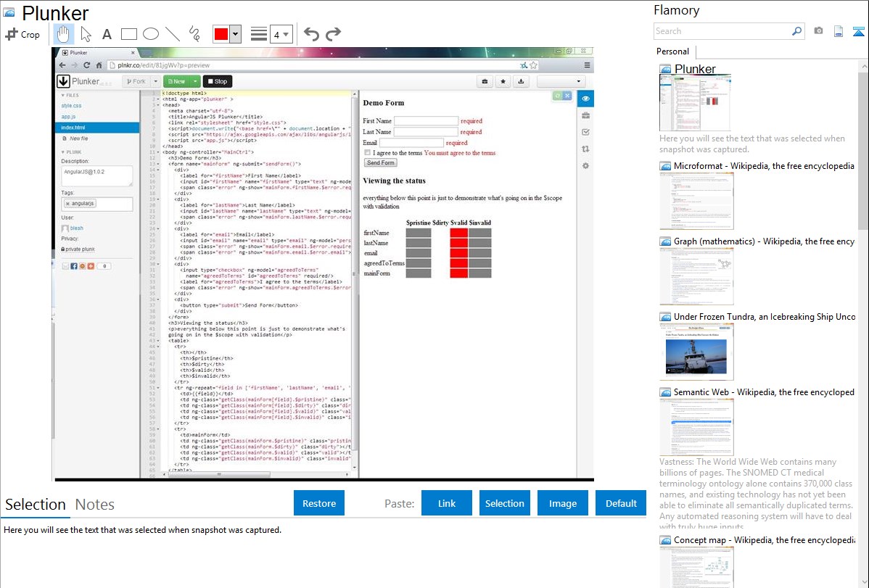Image resolution: width=869 pixels, height=588 pixels.
Task: Click the star favorite button in Plunker toolbar
Action: [503, 81]
